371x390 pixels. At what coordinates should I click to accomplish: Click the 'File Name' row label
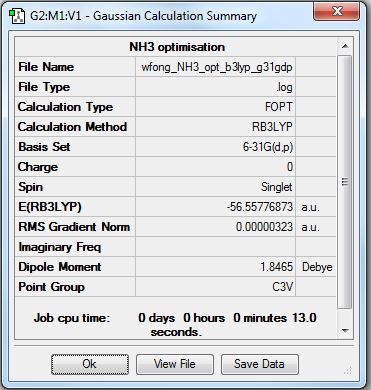(46, 67)
